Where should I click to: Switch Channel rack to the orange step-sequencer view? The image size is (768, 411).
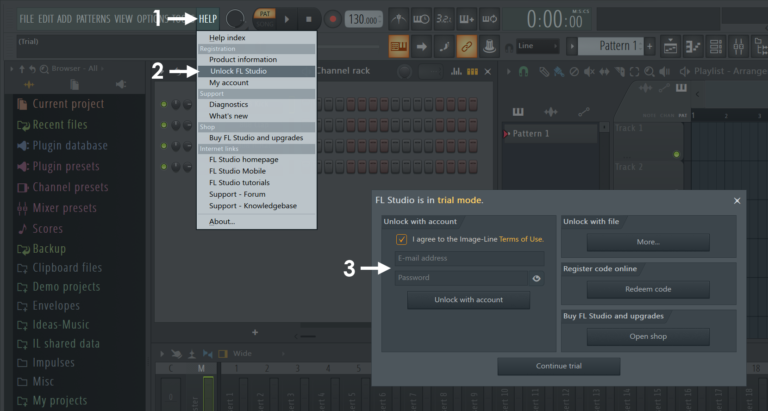pyautogui.click(x=472, y=72)
